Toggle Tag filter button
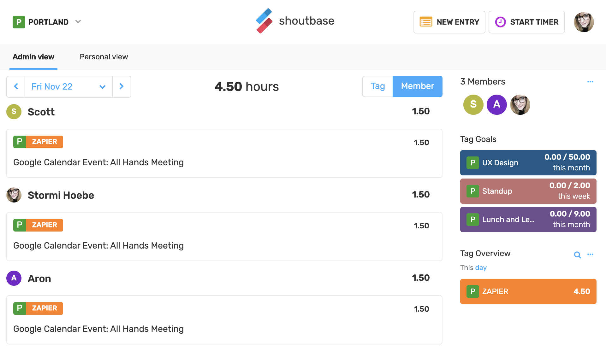 click(x=377, y=86)
